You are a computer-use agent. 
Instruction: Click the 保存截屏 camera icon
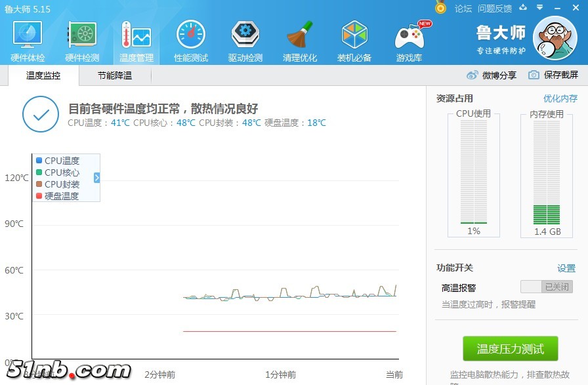click(x=534, y=75)
